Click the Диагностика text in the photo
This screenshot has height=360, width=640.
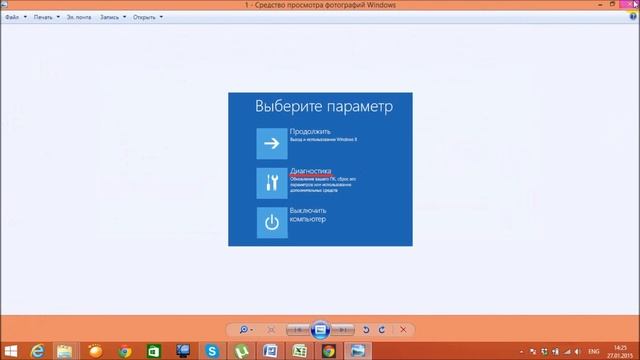click(x=311, y=171)
